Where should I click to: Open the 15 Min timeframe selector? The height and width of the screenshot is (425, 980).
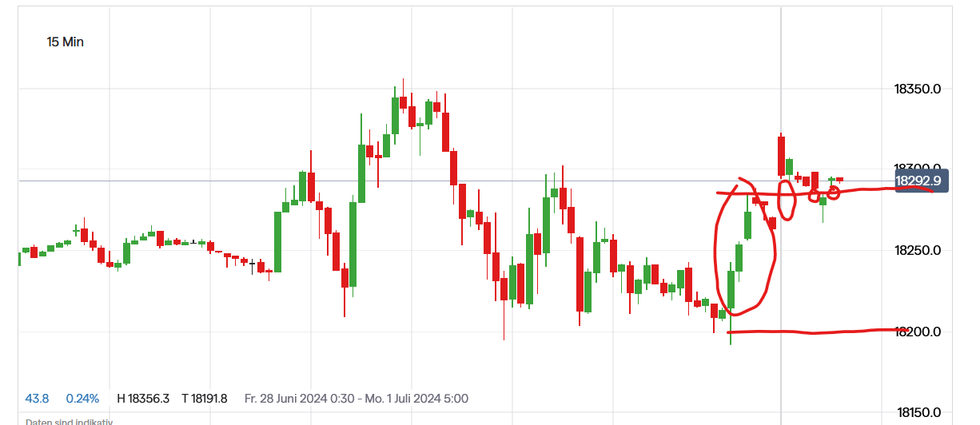(66, 42)
